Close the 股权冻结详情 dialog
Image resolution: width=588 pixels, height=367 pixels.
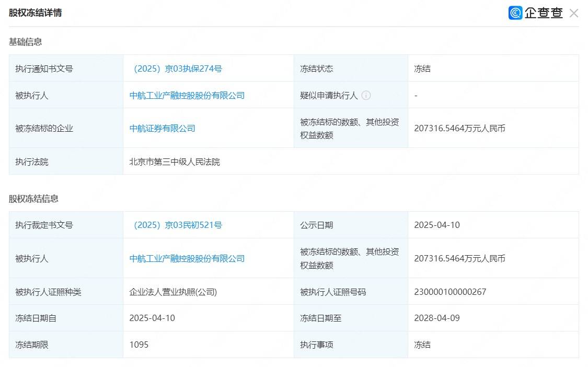coord(573,14)
